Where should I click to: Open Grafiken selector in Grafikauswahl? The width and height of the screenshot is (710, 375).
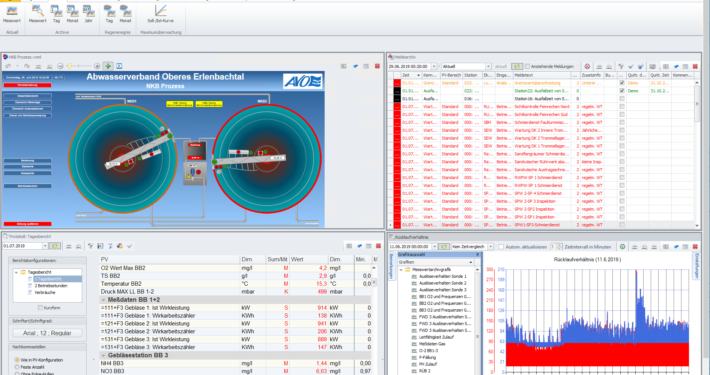click(436, 262)
